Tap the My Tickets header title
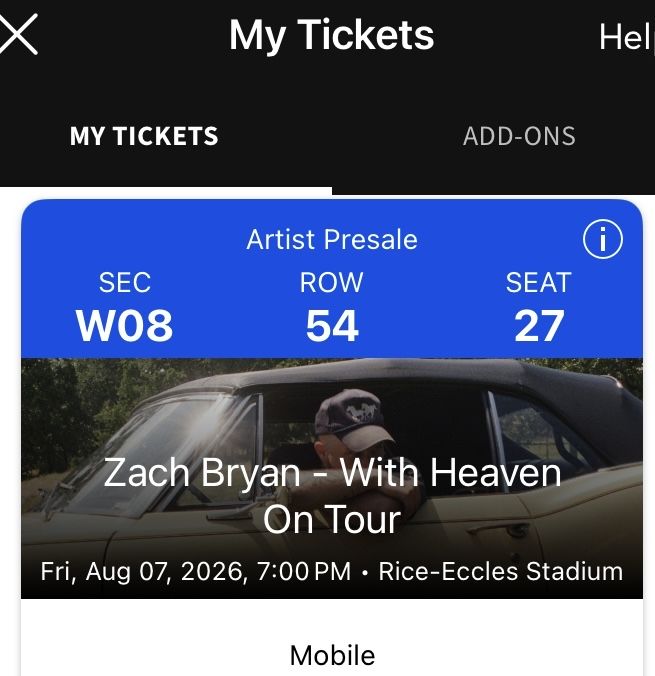 click(x=331, y=36)
